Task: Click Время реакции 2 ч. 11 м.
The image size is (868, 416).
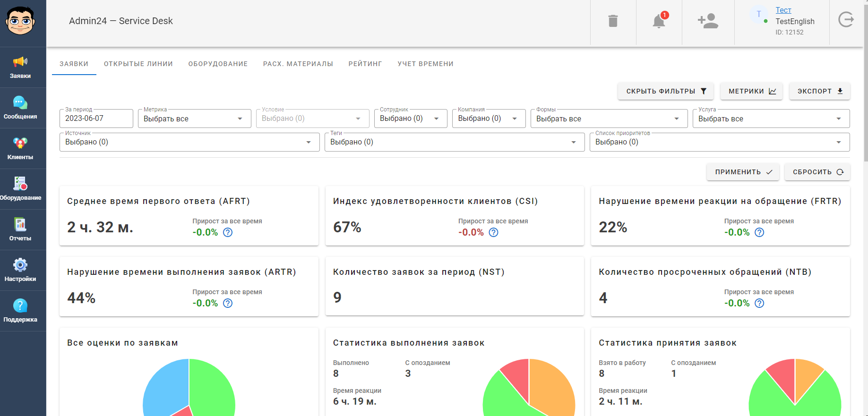Action: (621, 401)
